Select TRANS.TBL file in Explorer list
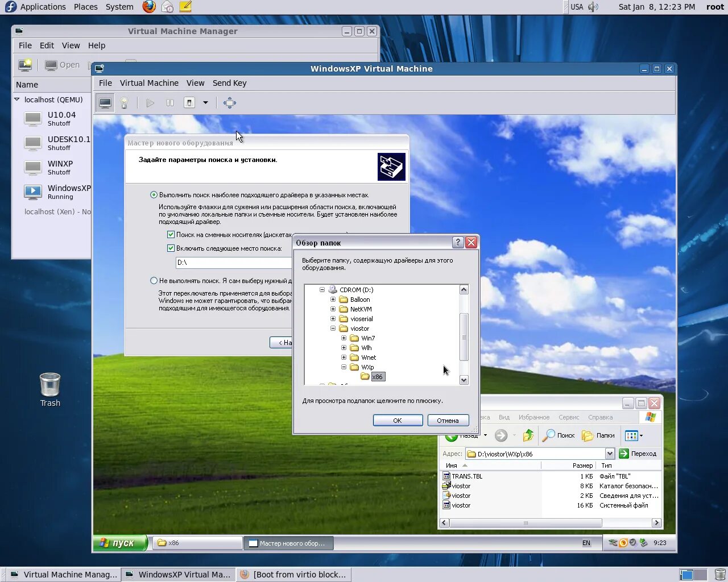728x582 pixels. [462, 476]
